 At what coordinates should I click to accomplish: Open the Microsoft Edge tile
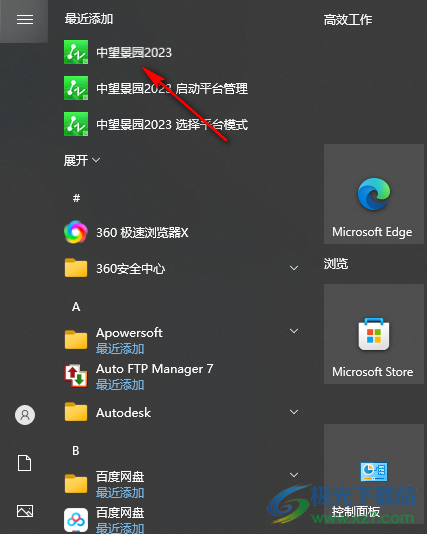click(374, 194)
